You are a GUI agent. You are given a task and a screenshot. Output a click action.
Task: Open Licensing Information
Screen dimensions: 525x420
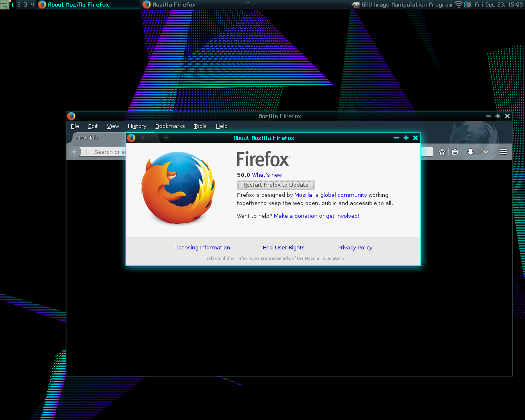pos(202,248)
